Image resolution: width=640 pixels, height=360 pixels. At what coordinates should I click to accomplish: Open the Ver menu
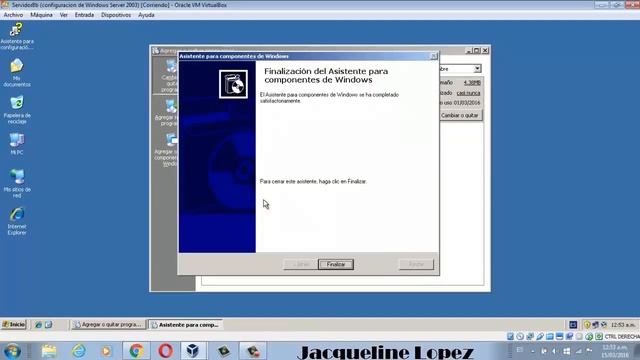[64, 15]
